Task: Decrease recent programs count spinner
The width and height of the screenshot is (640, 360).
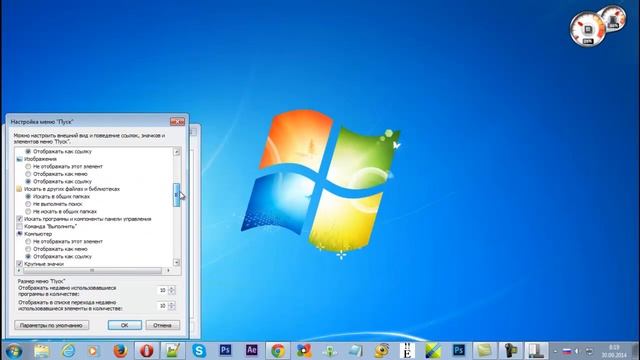Action: point(172,292)
